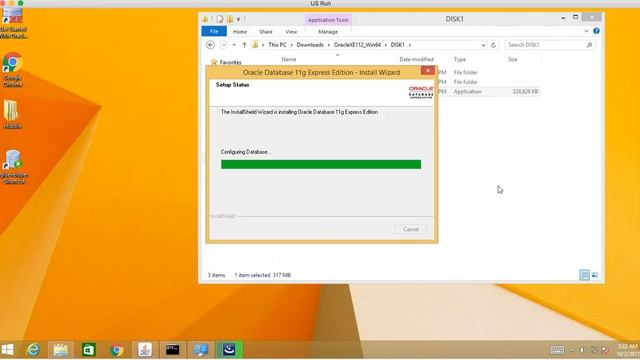
Task: Switch to details view icon in status bar
Action: coord(584,275)
